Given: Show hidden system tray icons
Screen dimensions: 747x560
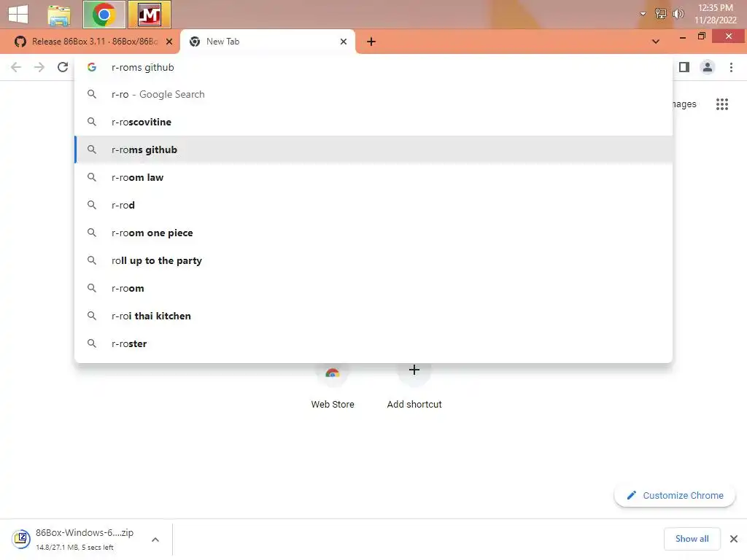Looking at the screenshot, I should coord(643,14).
